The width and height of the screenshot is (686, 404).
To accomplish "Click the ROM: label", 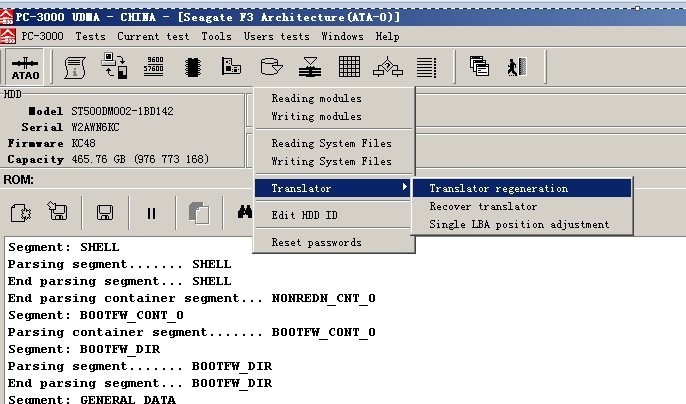I will coord(18,180).
